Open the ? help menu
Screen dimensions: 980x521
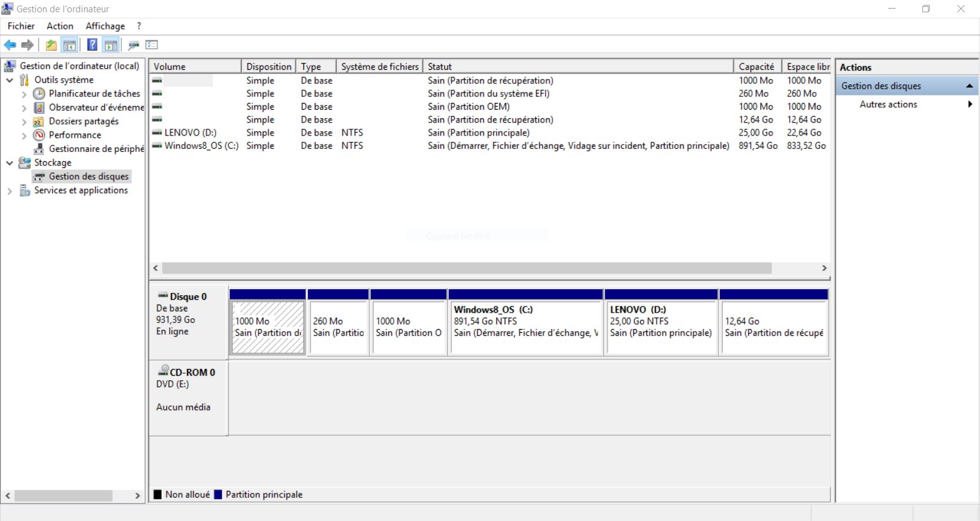pyautogui.click(x=139, y=26)
